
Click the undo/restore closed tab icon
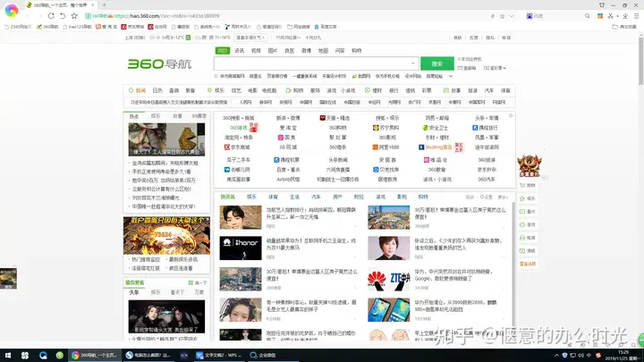pyautogui.click(x=63, y=16)
